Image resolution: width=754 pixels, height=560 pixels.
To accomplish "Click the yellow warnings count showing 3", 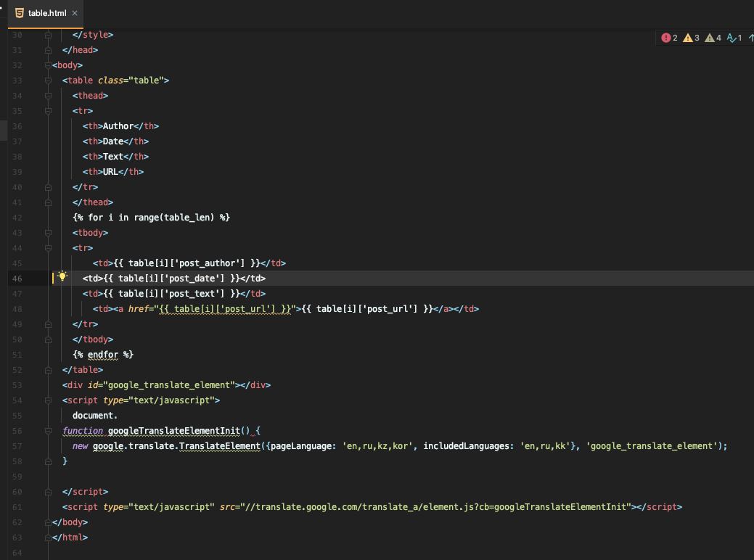I will point(691,38).
